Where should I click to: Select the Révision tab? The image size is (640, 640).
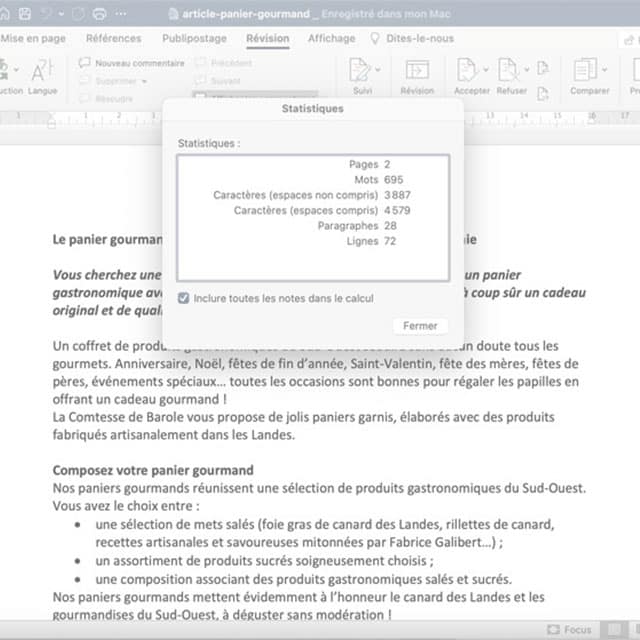coord(268,38)
